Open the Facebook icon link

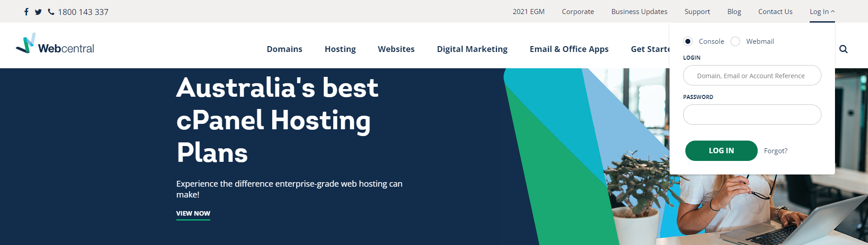(26, 12)
